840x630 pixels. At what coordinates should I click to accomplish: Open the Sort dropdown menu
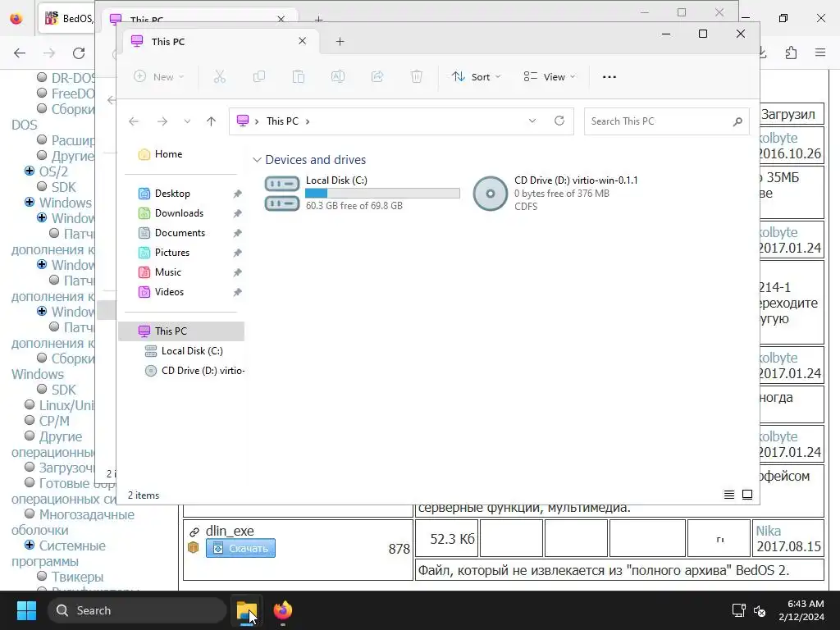(x=477, y=76)
